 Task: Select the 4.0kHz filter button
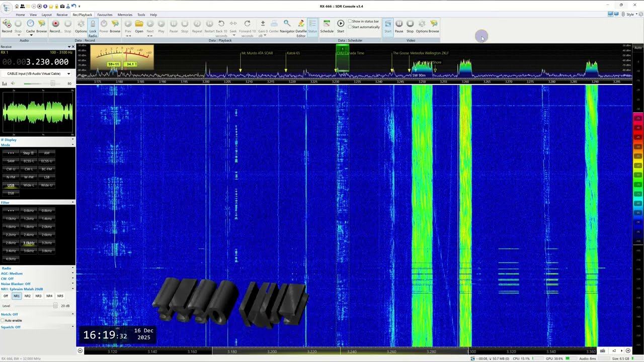coord(11,259)
